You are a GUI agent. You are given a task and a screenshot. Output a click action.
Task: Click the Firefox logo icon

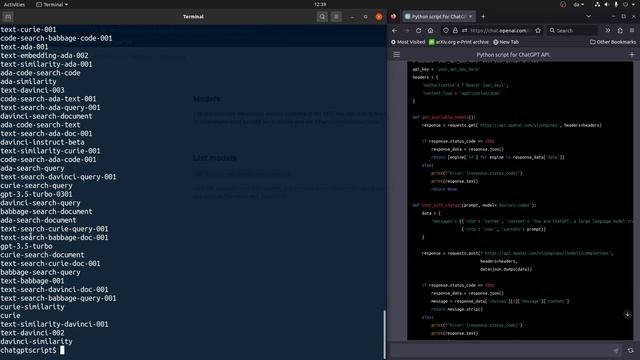tap(393, 17)
